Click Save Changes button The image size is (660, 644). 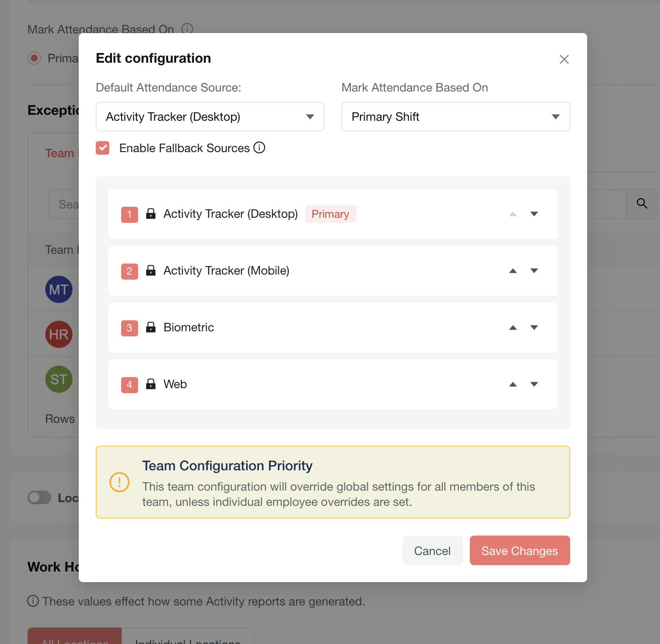tap(519, 550)
